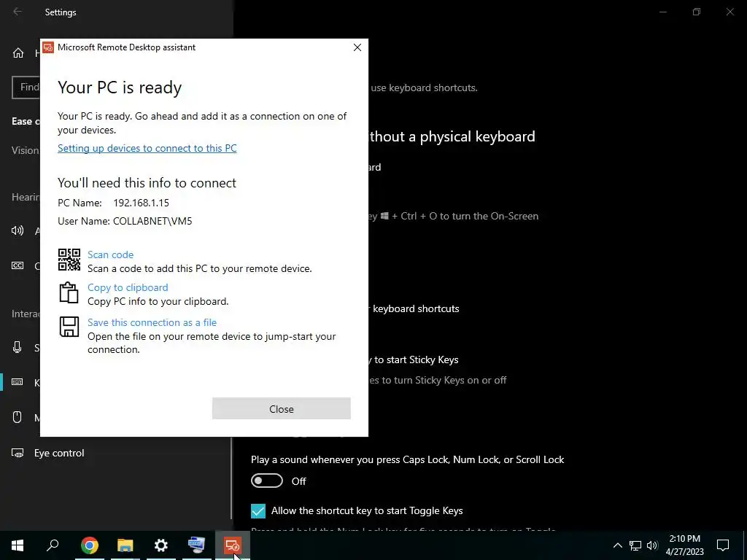Click Save this connection as a file

click(152, 322)
